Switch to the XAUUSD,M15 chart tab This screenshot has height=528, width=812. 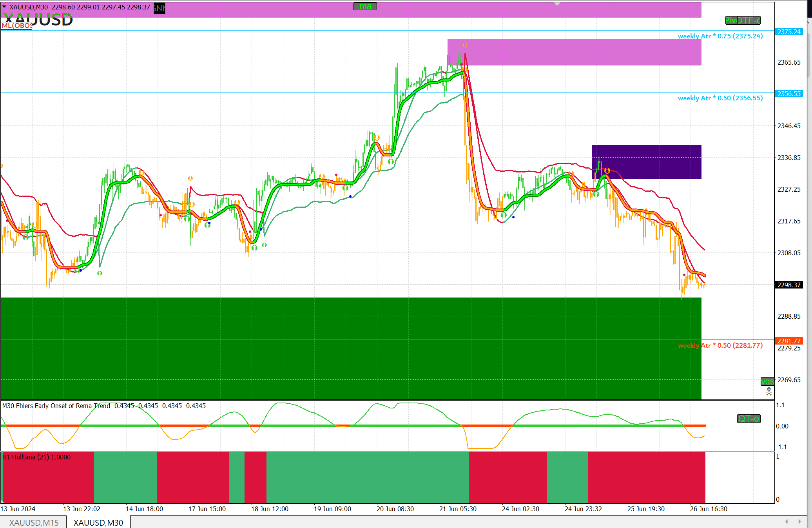pyautogui.click(x=34, y=523)
